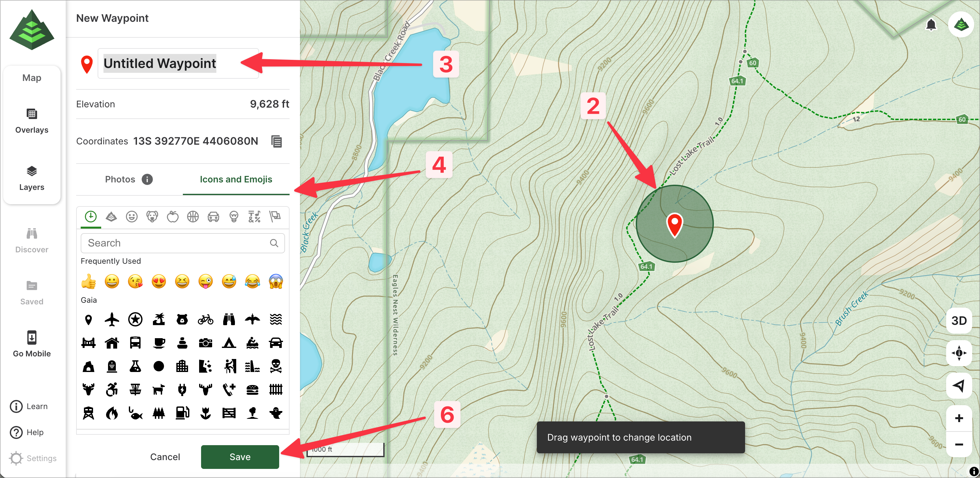The width and height of the screenshot is (980, 478).
Task: Click the locate me arrow button
Action: [959, 386]
